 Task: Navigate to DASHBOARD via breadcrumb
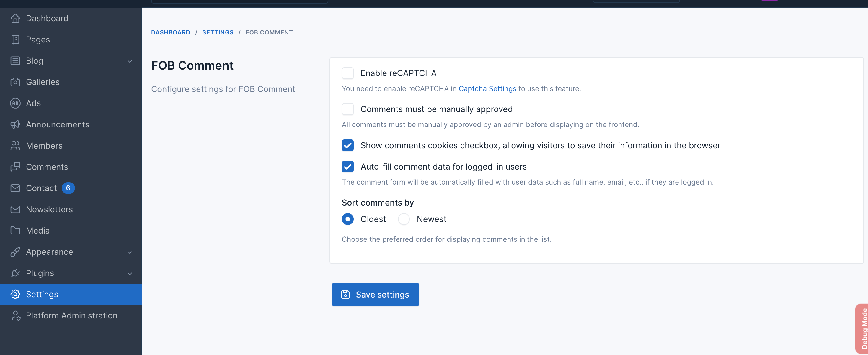[x=171, y=32]
